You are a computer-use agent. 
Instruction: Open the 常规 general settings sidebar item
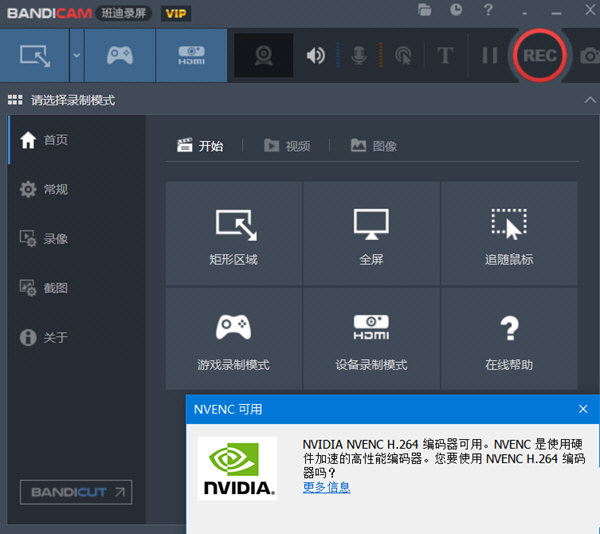point(77,189)
